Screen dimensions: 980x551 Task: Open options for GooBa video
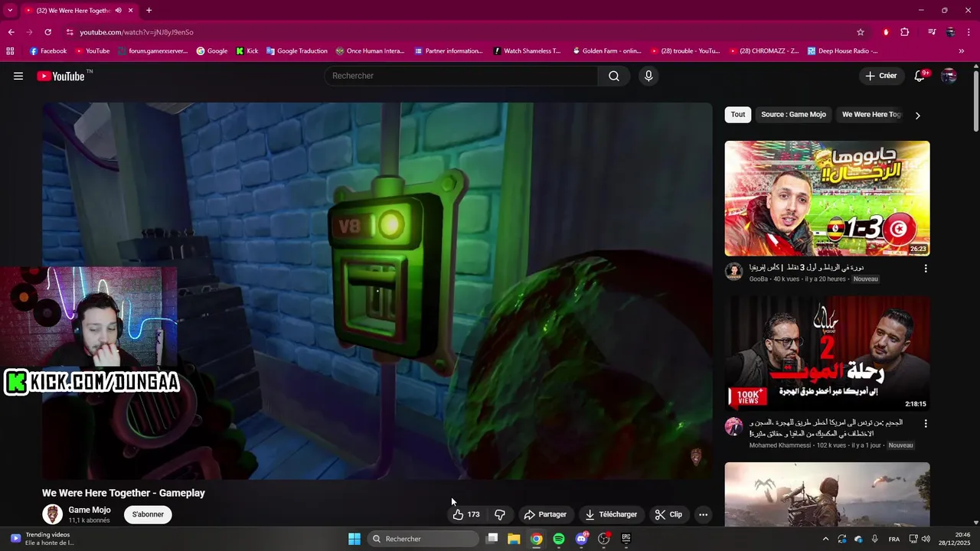[926, 269]
